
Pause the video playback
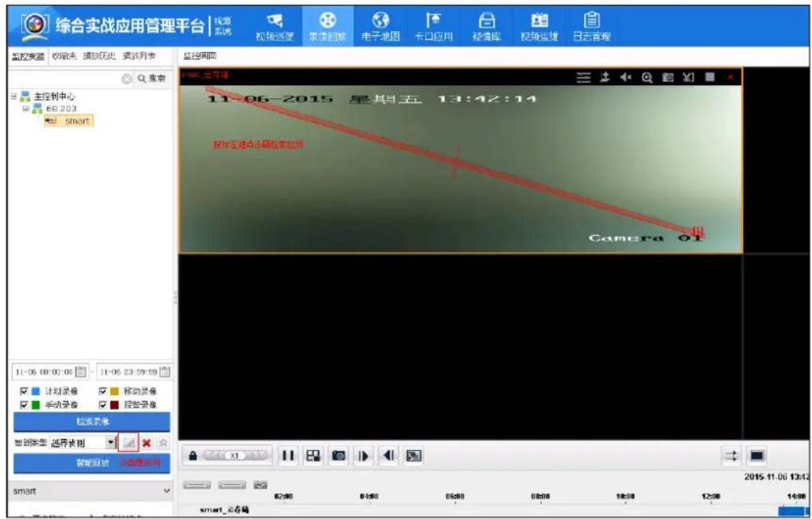click(x=288, y=456)
